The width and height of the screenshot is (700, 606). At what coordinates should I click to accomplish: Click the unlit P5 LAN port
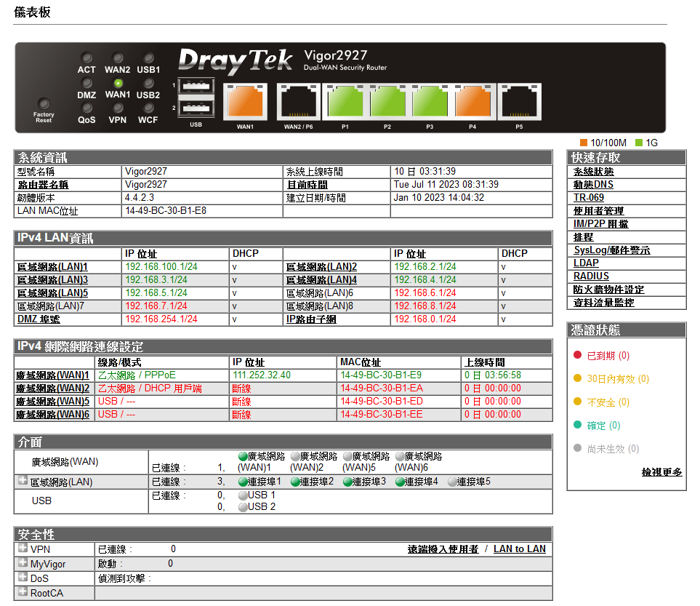click(x=519, y=101)
